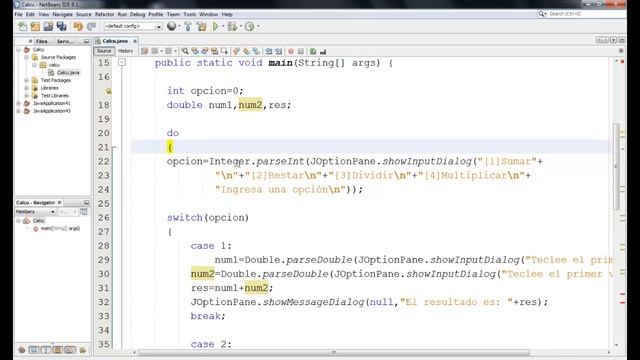The width and height of the screenshot is (640, 360).
Task: Expand the JavaApplication41 project node
Action: (x=18, y=103)
